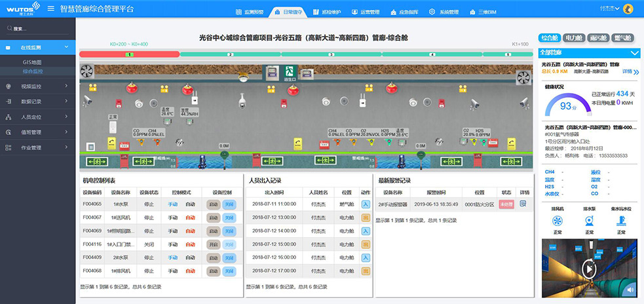644x304 pixels.
Task: Expand the 视频监控 sidebar menu
Action: [66, 86]
